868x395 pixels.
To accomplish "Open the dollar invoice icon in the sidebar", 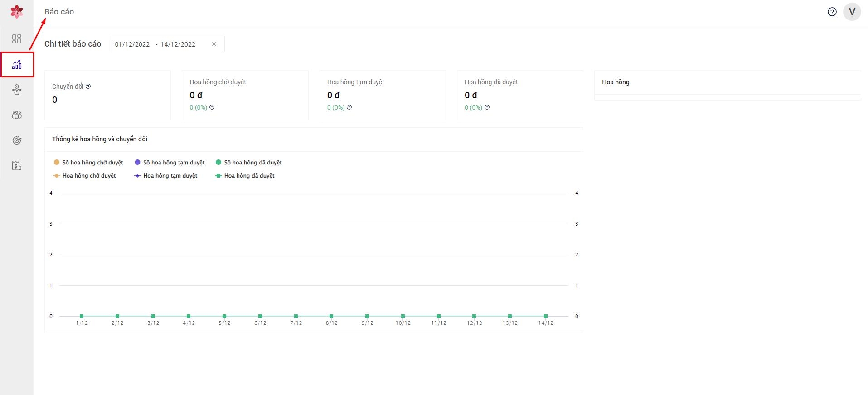I will (17, 166).
